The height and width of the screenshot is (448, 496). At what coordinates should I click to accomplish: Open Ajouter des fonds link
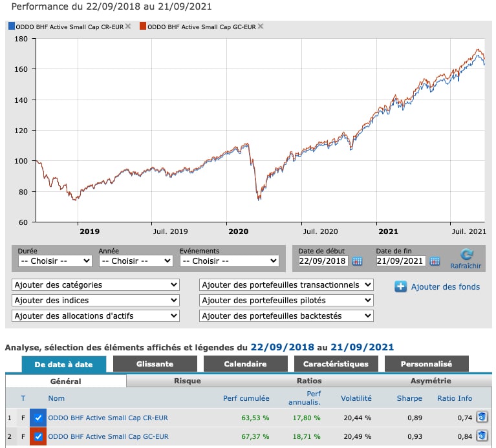pyautogui.click(x=446, y=287)
